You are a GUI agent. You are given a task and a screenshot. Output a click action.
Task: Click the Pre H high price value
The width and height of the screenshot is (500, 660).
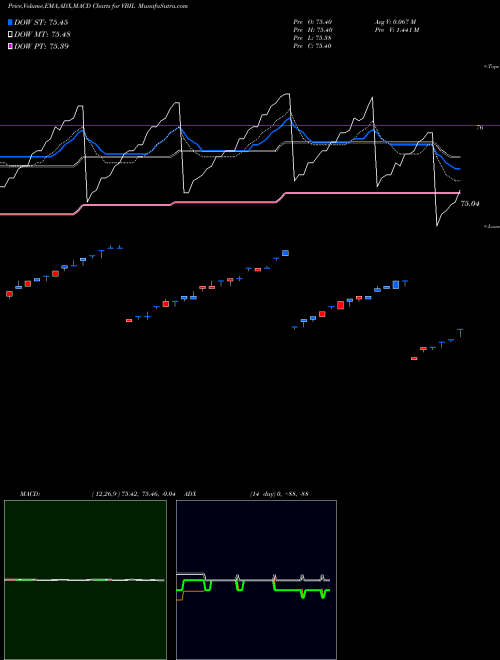pyautogui.click(x=313, y=30)
